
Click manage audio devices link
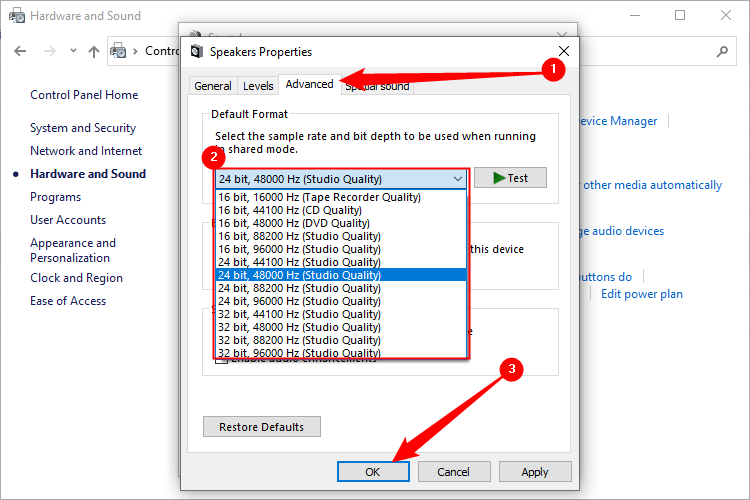pyautogui.click(x=622, y=231)
